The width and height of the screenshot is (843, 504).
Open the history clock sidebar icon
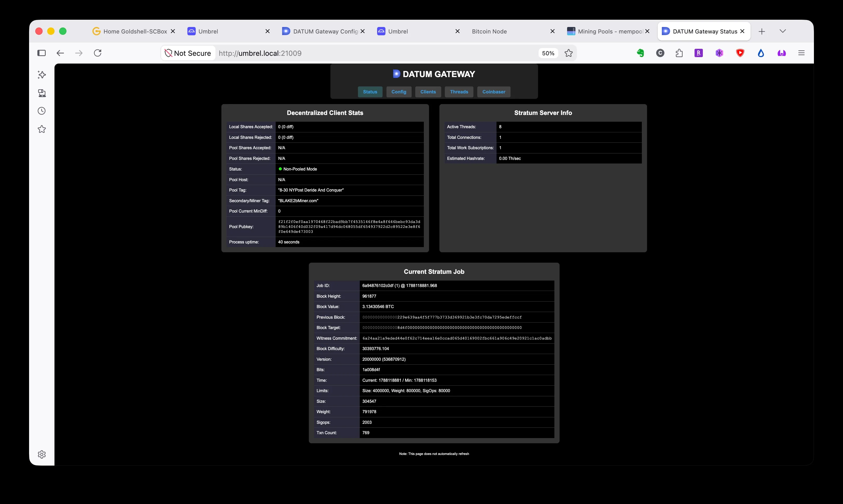click(42, 111)
